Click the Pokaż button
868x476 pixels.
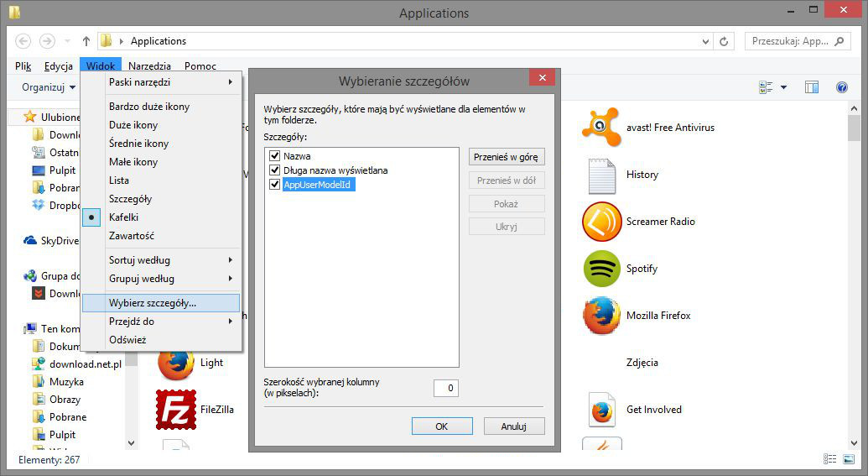click(x=507, y=203)
